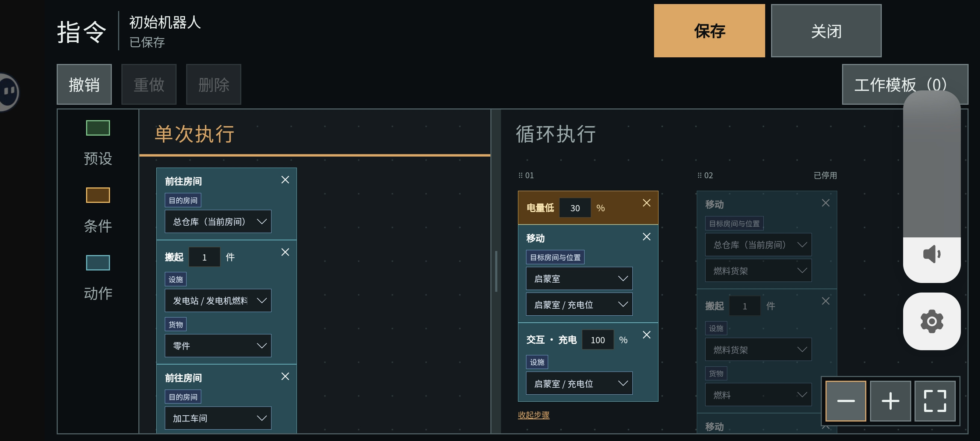Switch to the 循环执行 tab

coord(556,134)
